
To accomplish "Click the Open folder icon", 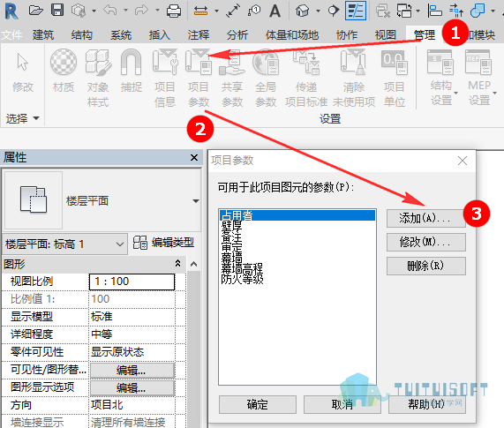I will (x=35, y=11).
